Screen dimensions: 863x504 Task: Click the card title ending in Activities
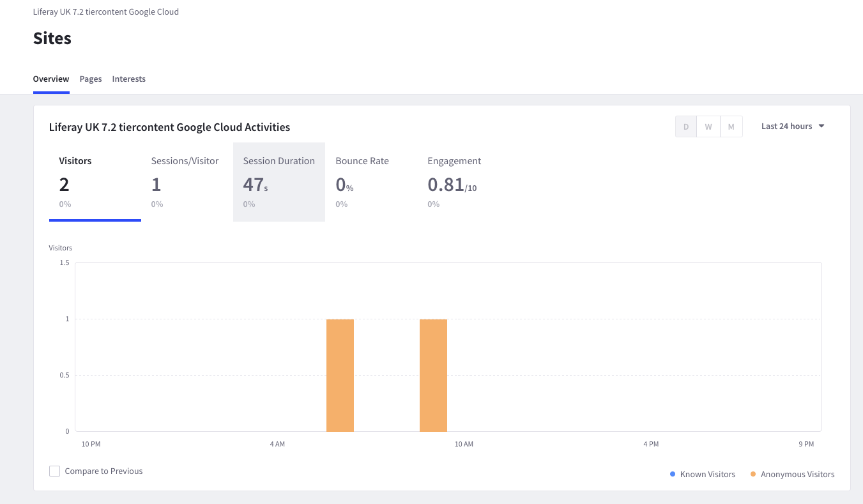point(169,127)
